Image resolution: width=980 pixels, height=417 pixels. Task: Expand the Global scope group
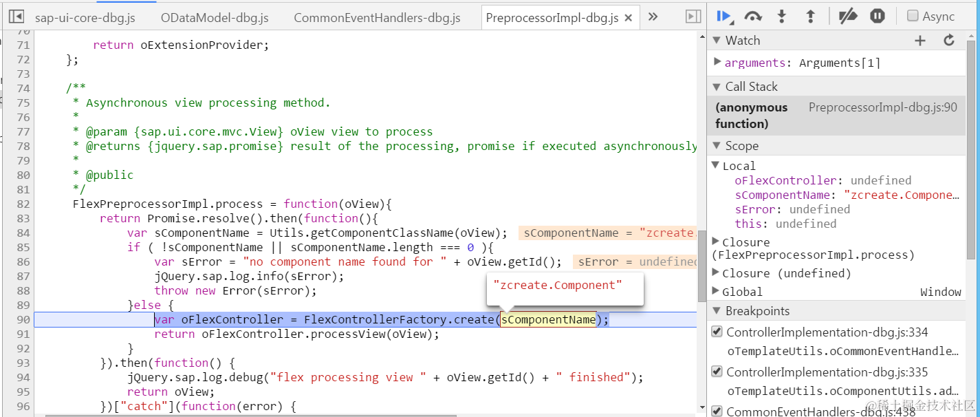[716, 291]
